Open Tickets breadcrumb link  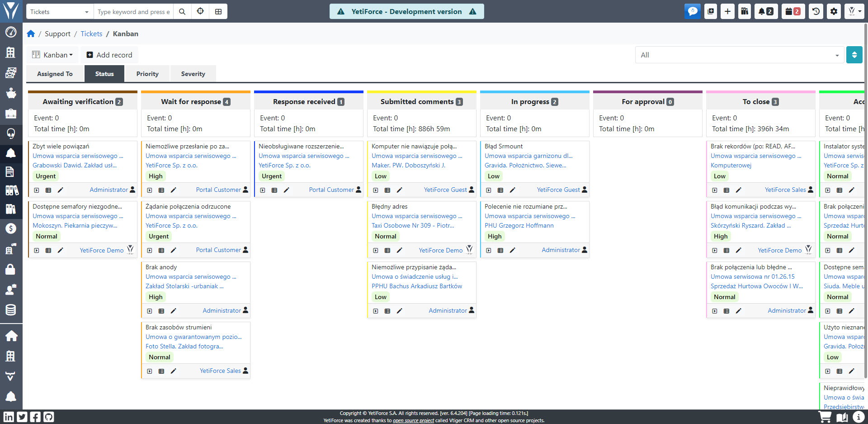(x=91, y=33)
